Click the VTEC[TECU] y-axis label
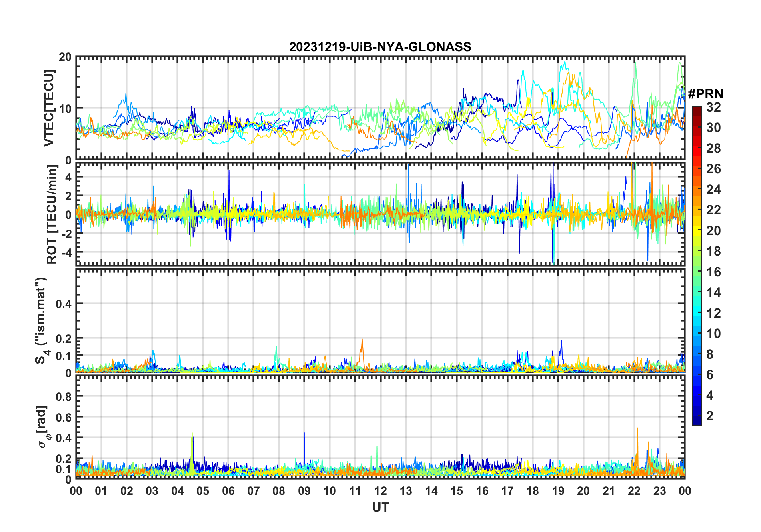Viewport: 761px width, 532px height. (x=49, y=108)
